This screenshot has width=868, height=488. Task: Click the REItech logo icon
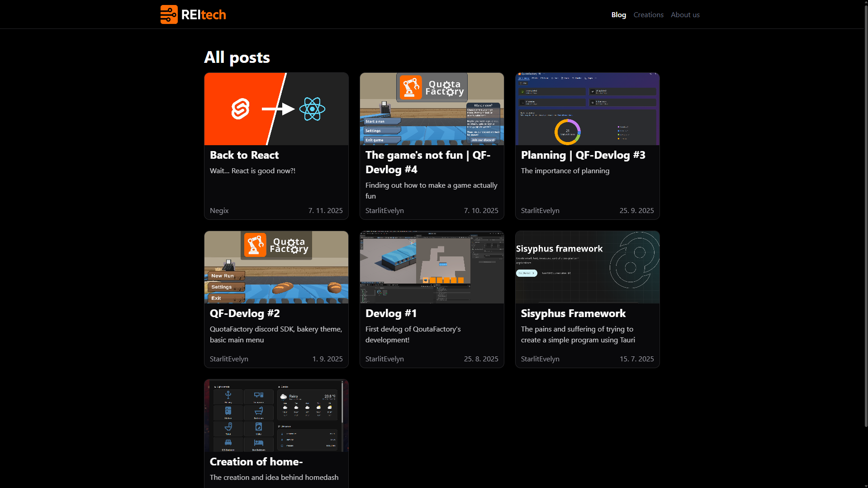point(169,14)
